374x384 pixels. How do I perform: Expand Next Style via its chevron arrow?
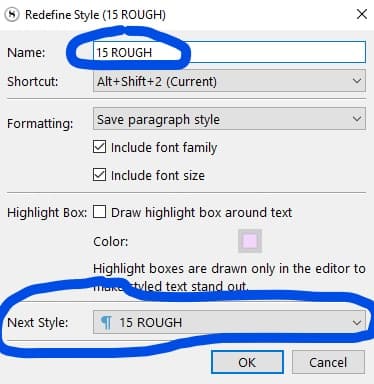click(x=357, y=322)
